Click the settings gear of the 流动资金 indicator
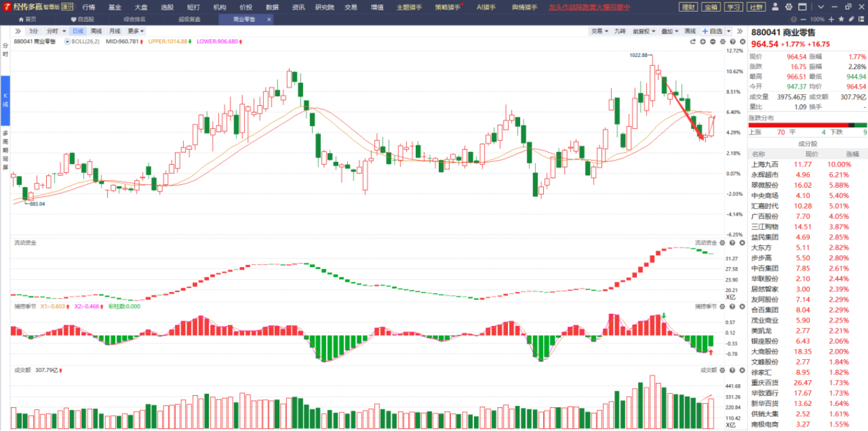This screenshot has width=868, height=431. pyautogui.click(x=722, y=243)
